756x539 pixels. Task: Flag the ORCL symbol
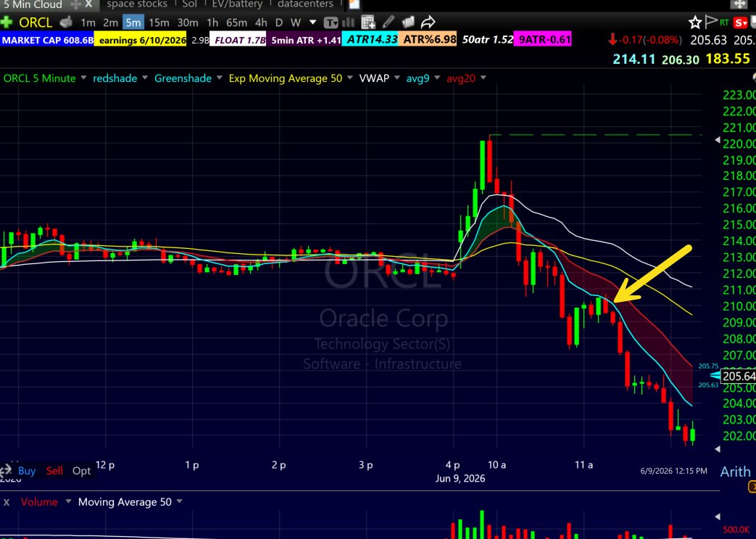pos(710,22)
